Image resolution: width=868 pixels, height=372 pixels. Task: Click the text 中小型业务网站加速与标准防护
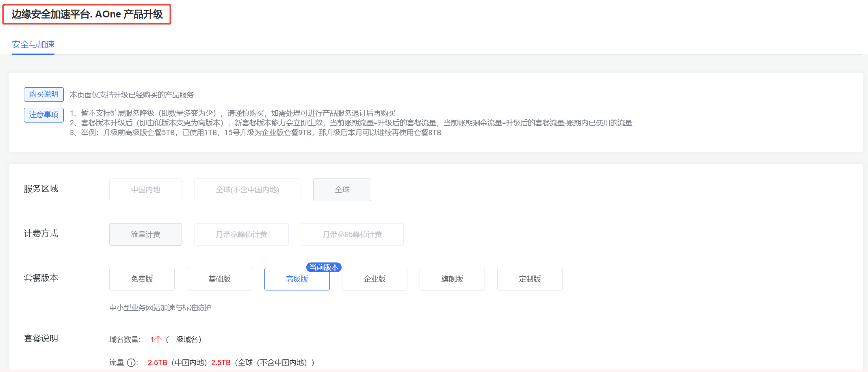click(x=160, y=308)
